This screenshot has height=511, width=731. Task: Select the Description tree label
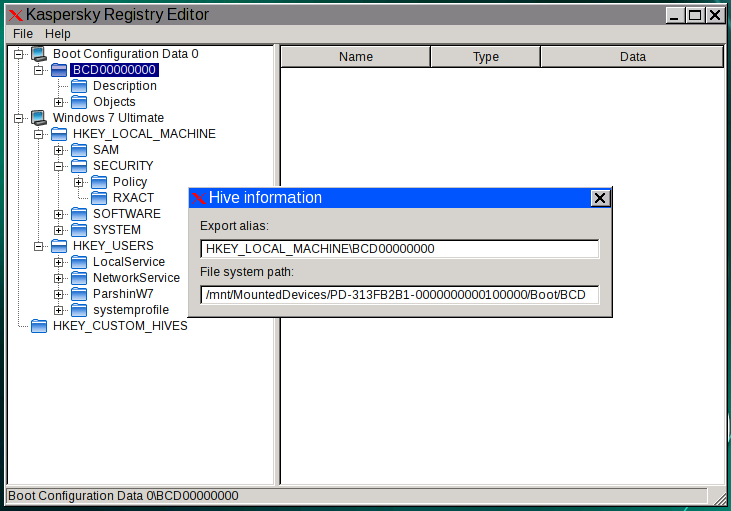tap(124, 86)
